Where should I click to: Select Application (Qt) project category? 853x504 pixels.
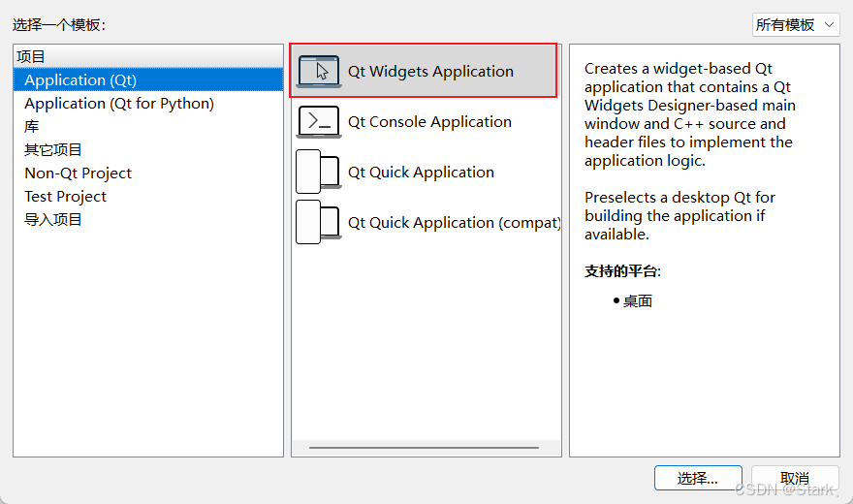pos(148,79)
